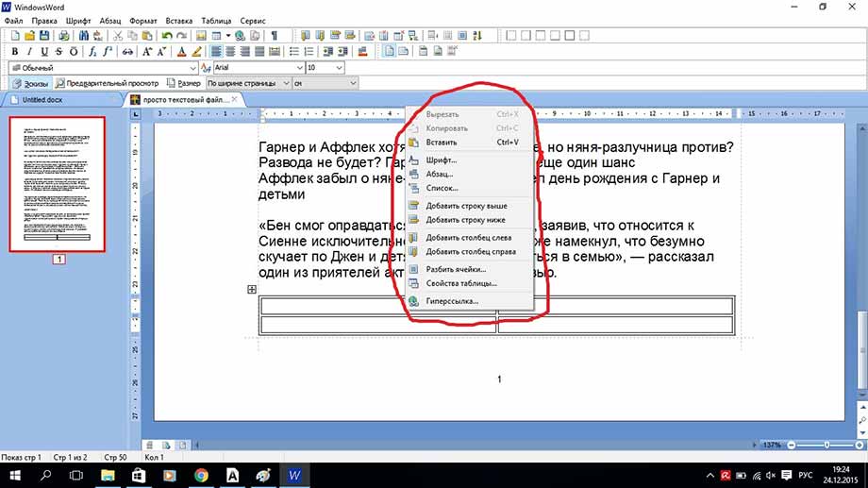Select Добавить строку выше in context menu
Image resolution: width=868 pixels, height=488 pixels.
point(470,206)
